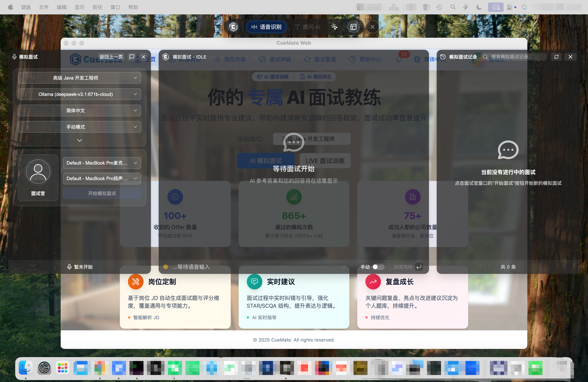Expand more settings via chevron below 手动模式

(x=79, y=140)
